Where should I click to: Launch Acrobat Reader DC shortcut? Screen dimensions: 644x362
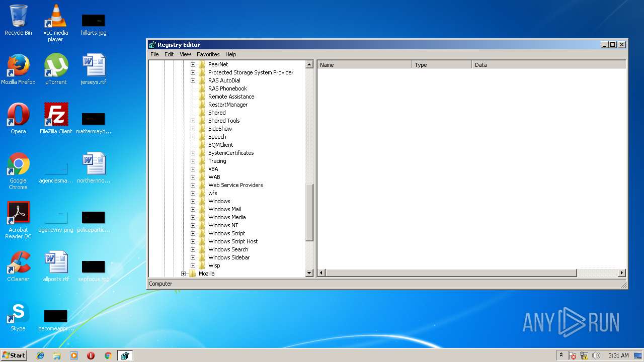[18, 220]
